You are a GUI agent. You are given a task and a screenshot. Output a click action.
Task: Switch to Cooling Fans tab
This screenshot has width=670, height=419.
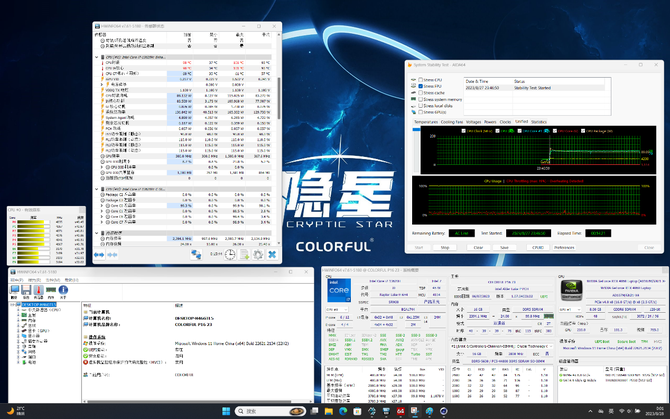tap(451, 122)
